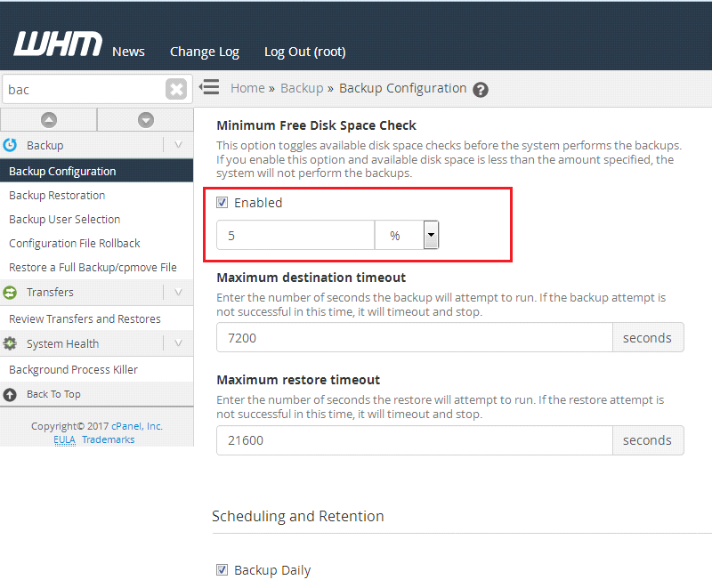
Task: Click the Backup section header label
Action: tap(45, 146)
